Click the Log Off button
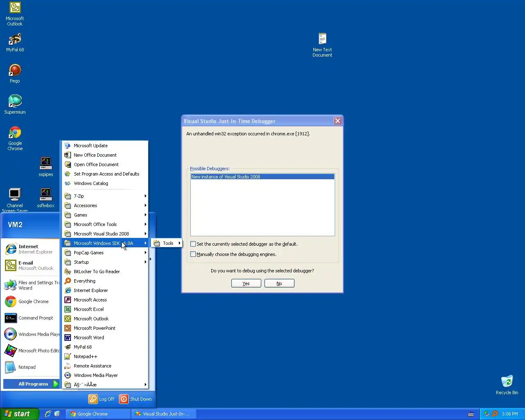 102,399
